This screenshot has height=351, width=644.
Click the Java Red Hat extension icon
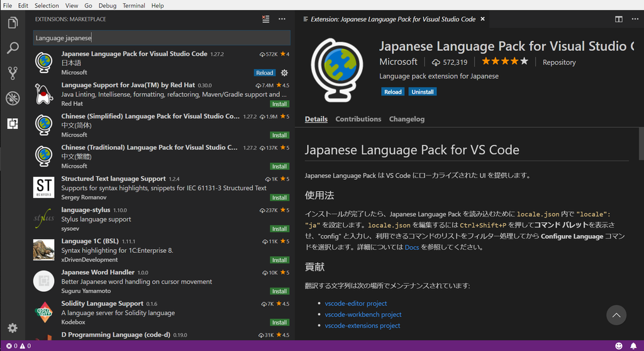pyautogui.click(x=43, y=94)
